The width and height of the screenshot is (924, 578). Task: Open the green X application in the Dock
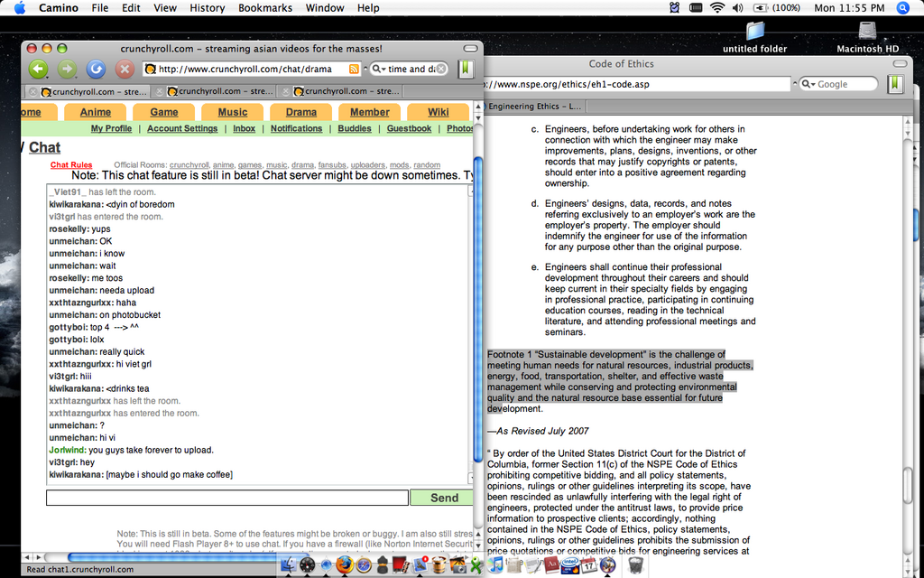click(x=476, y=564)
